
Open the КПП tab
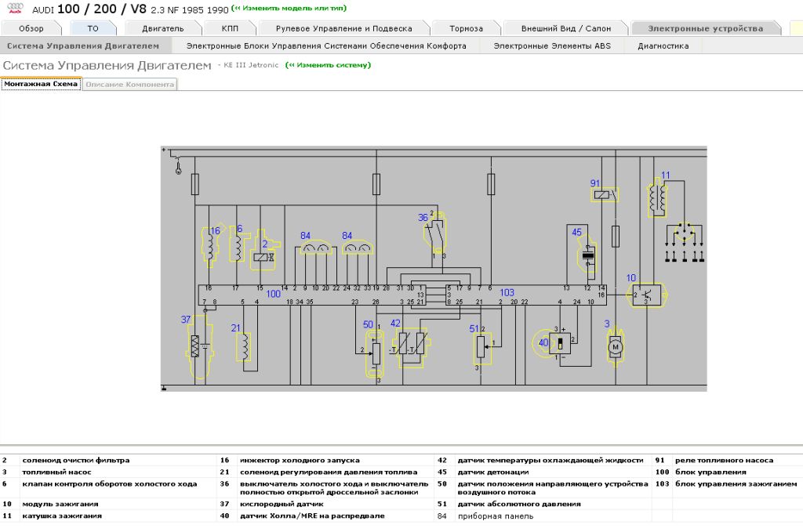click(230, 29)
